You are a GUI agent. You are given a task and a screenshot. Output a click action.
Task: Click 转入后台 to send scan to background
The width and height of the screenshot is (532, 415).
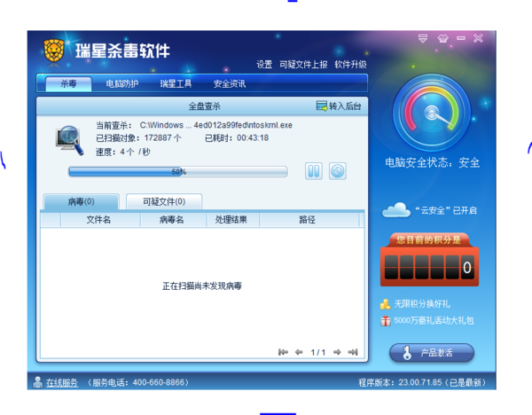point(339,106)
